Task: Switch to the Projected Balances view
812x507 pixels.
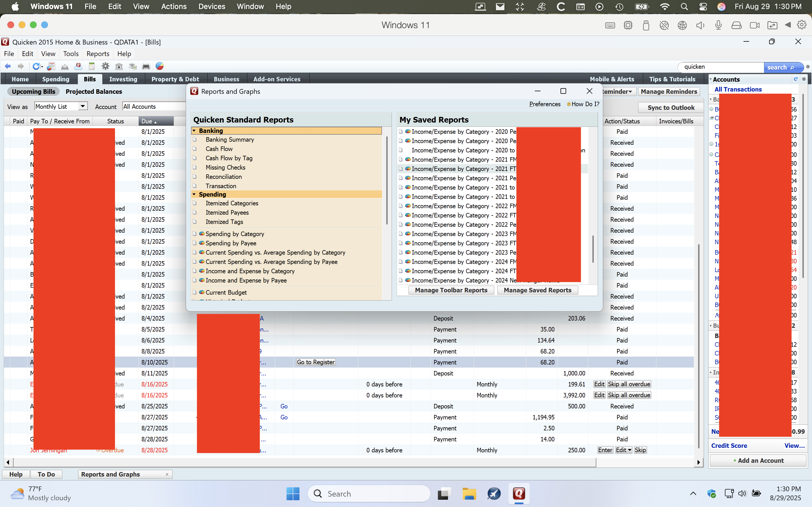Action: point(94,92)
